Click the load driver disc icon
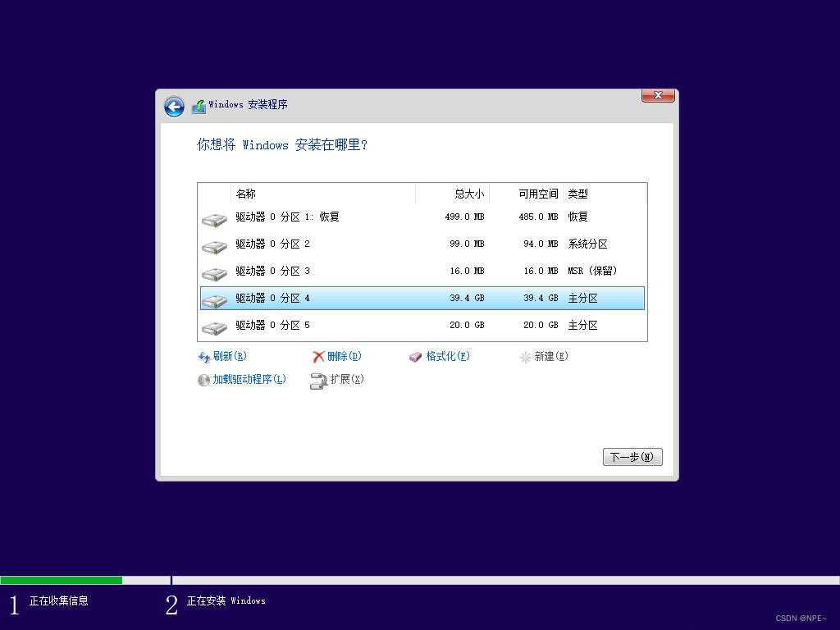This screenshot has height=630, width=840. [x=203, y=380]
